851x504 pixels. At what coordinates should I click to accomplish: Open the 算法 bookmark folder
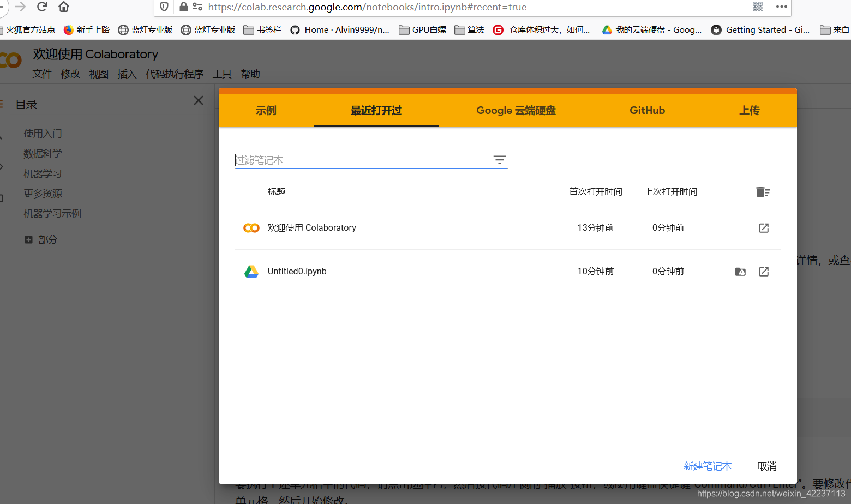click(x=469, y=30)
